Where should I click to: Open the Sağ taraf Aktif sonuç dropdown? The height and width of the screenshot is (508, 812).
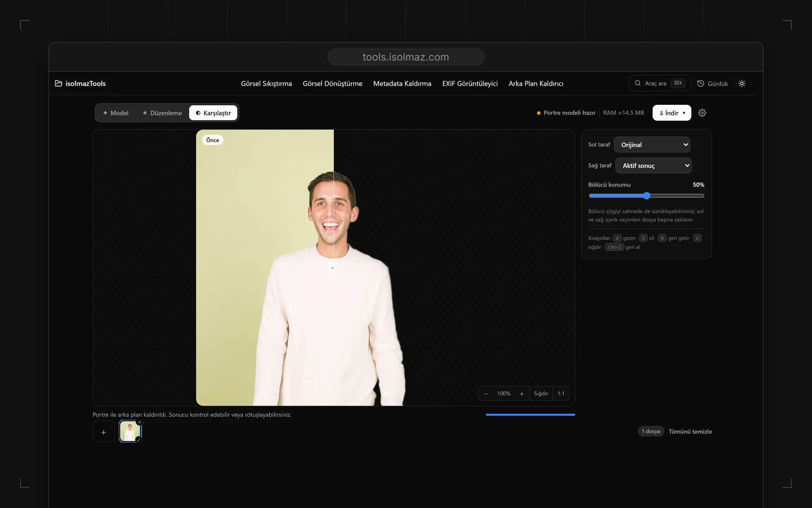(x=654, y=165)
